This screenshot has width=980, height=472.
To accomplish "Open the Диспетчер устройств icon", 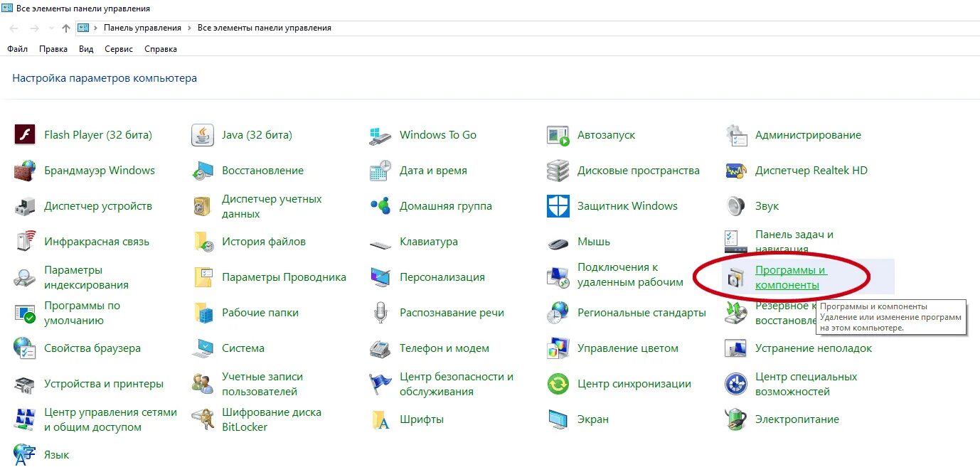I will pyautogui.click(x=25, y=206).
